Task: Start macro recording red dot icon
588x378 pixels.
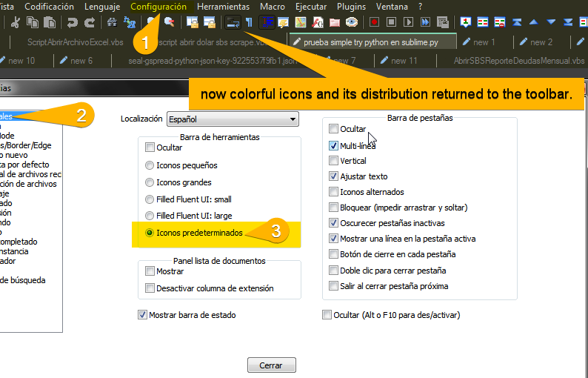Action: click(x=374, y=22)
